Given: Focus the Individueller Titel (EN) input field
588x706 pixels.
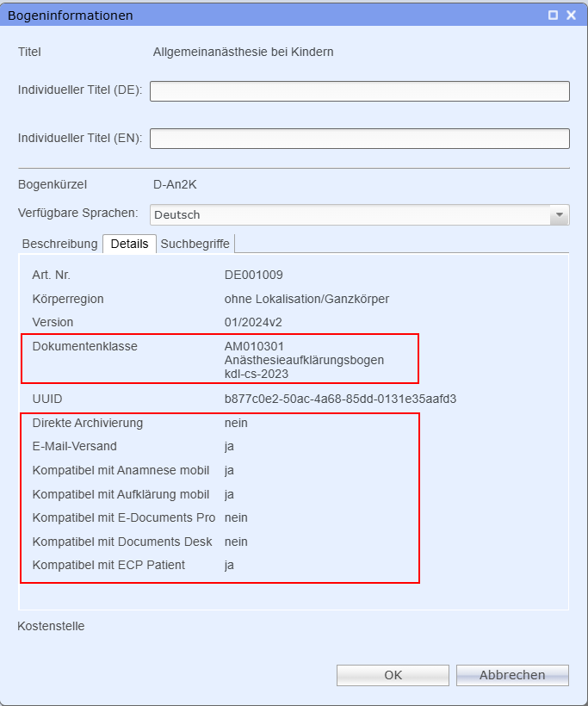Looking at the screenshot, I should (360, 139).
